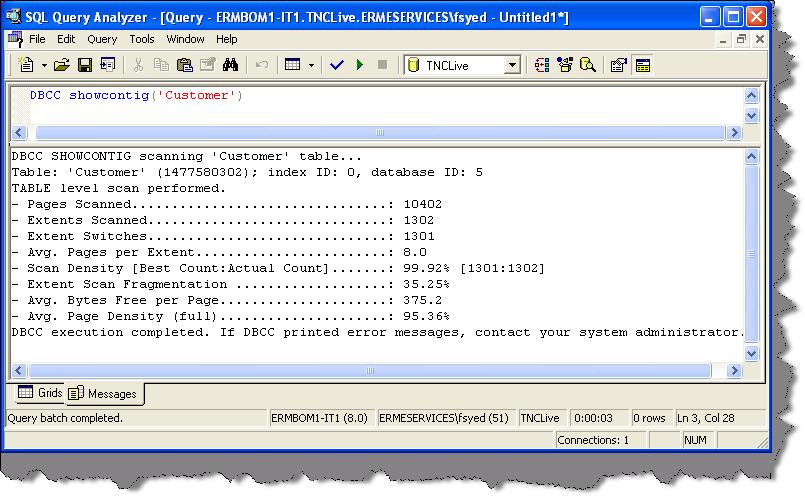Switch to the Grids tab
Screen dimensions: 805x496
pos(40,393)
